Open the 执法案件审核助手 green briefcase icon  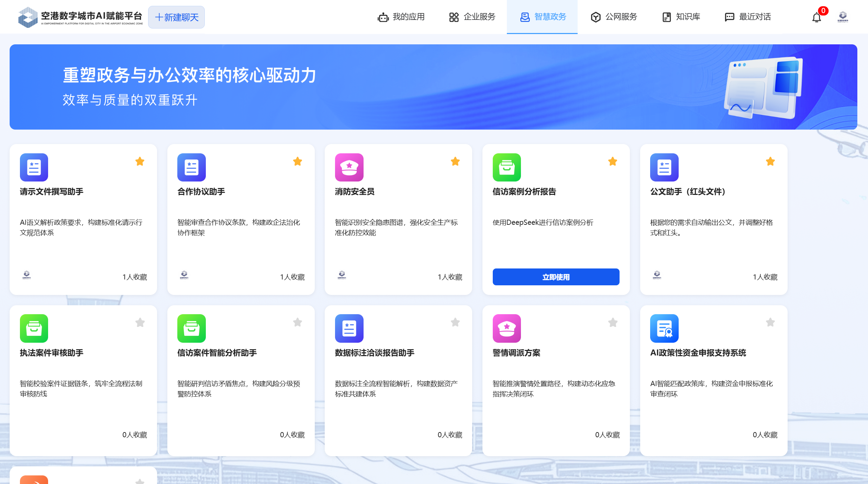pos(34,328)
